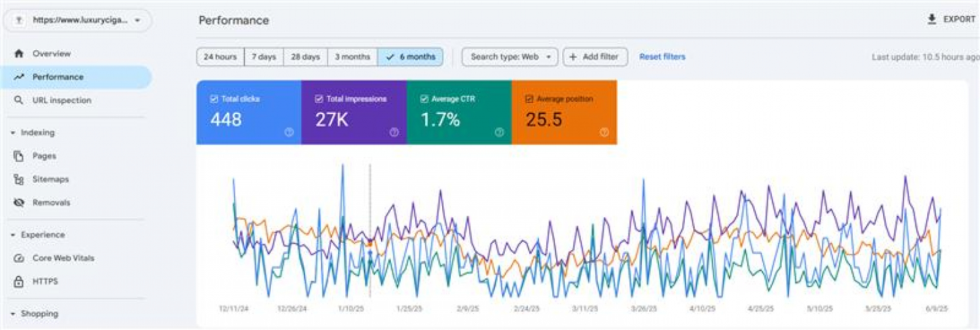Screen dimensions: 980x330
Task: Click the URL inspection magnifier icon
Action: pyautogui.click(x=19, y=100)
